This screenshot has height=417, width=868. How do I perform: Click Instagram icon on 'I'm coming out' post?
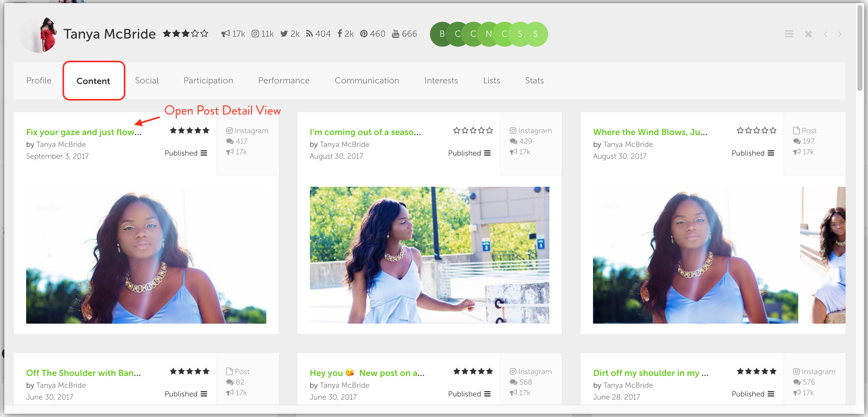(513, 130)
